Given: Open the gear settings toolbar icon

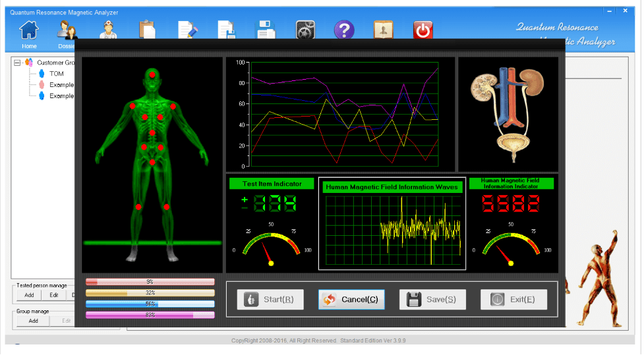Looking at the screenshot, I should click(x=305, y=30).
